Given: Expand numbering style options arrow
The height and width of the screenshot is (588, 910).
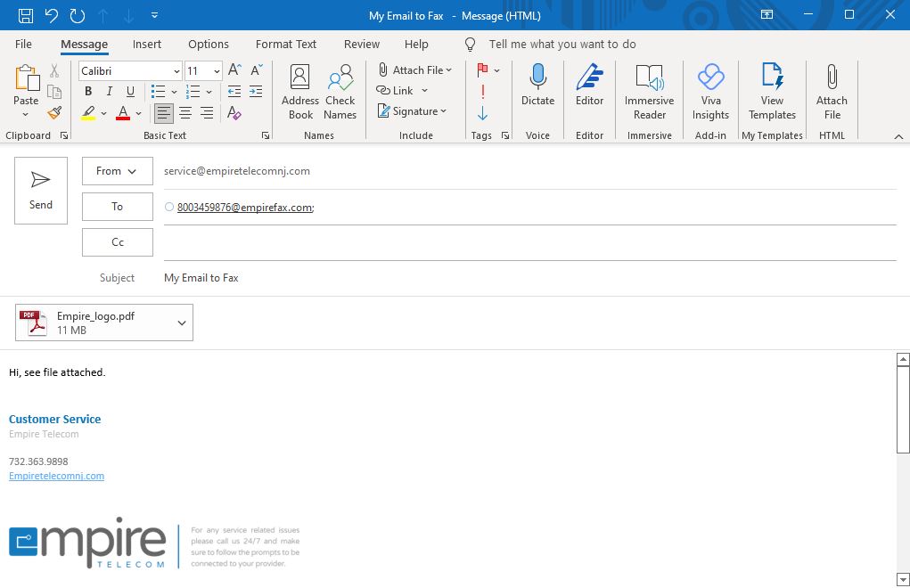Looking at the screenshot, I should point(209,92).
